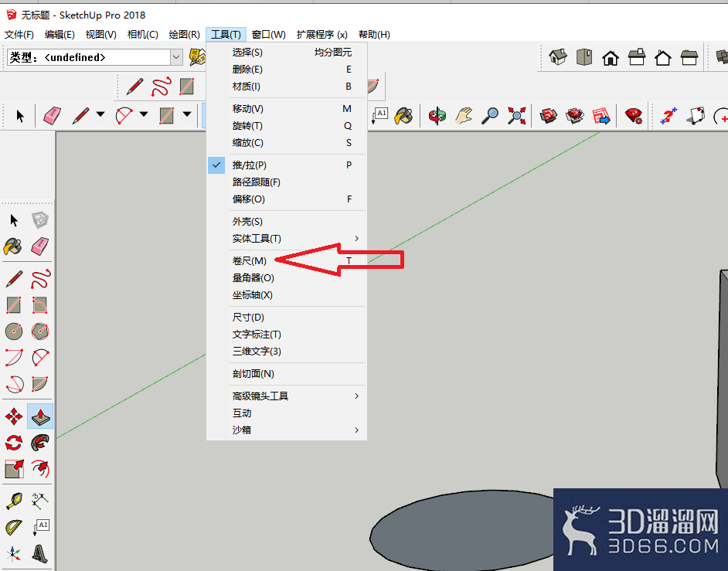Viewport: 728px width, 571px height.
Task: Choose 移动(V) menu entry
Action: [x=287, y=109]
